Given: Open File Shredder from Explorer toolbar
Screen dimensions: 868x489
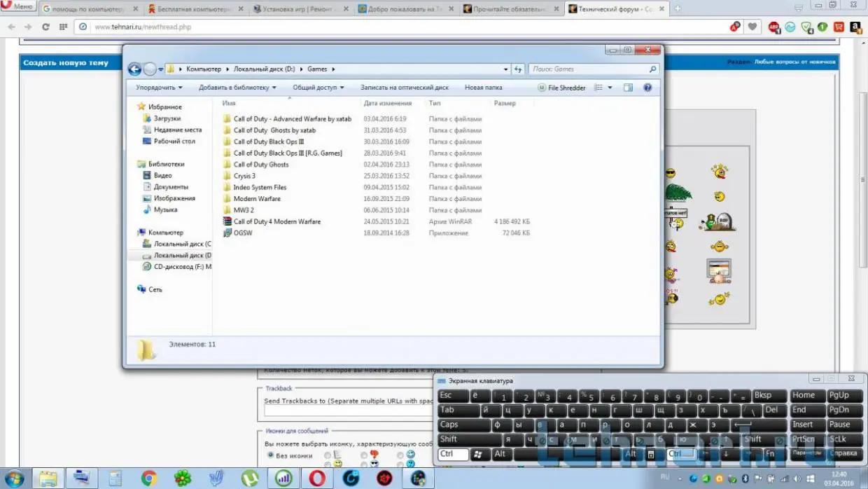Looking at the screenshot, I should [562, 88].
